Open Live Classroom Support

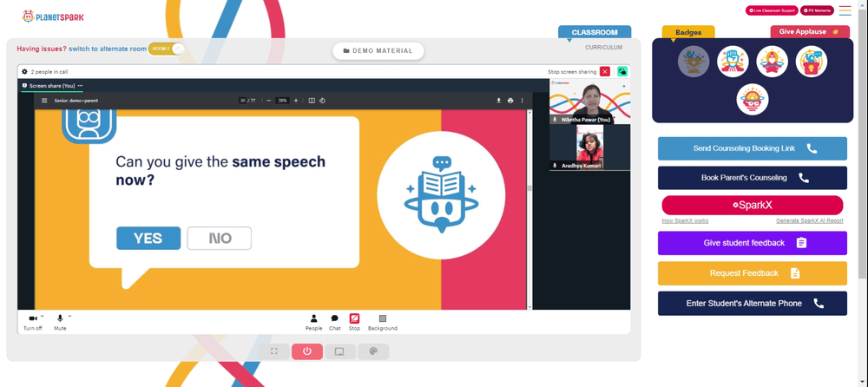coord(772,10)
